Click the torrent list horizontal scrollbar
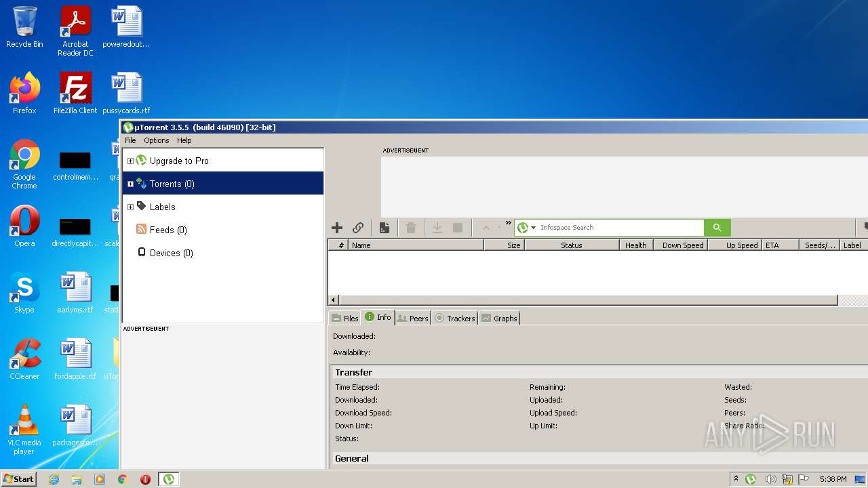This screenshot has height=488, width=868. tap(588, 300)
